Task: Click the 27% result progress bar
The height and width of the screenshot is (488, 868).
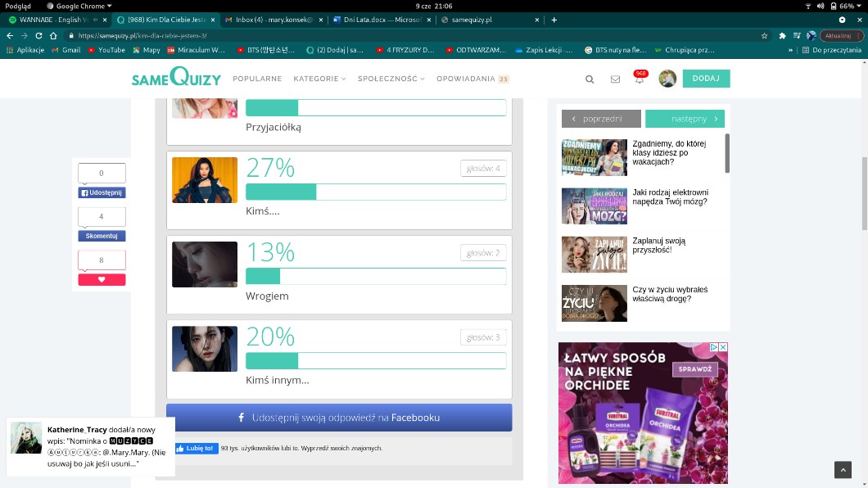Action: coord(376,192)
